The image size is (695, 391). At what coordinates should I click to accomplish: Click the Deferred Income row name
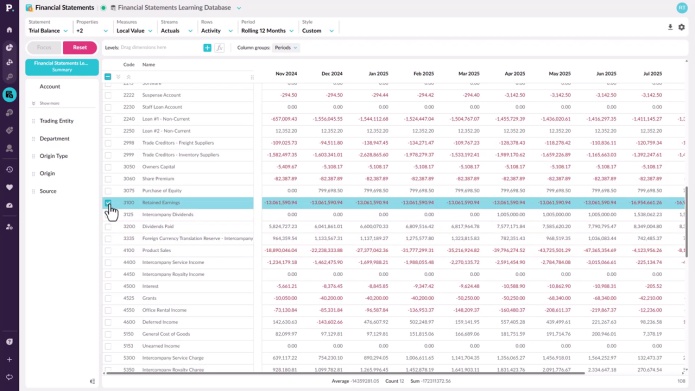coord(160,322)
